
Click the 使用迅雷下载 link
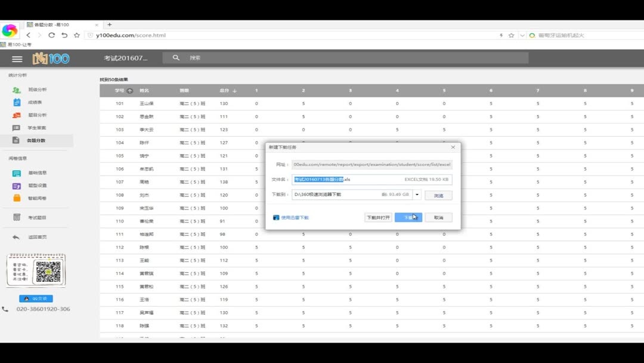point(291,217)
